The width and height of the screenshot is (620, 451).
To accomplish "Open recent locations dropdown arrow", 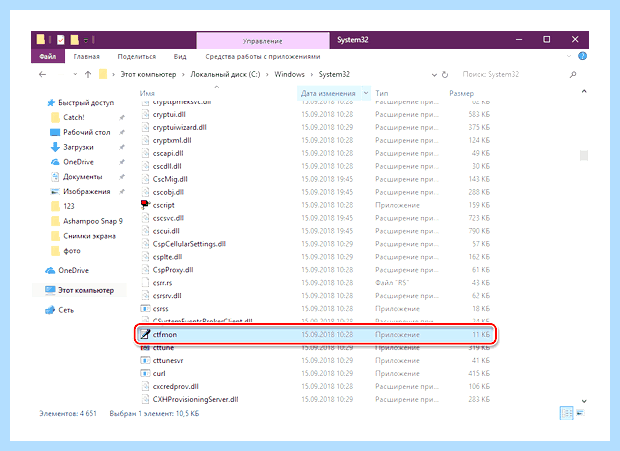I will point(75,74).
